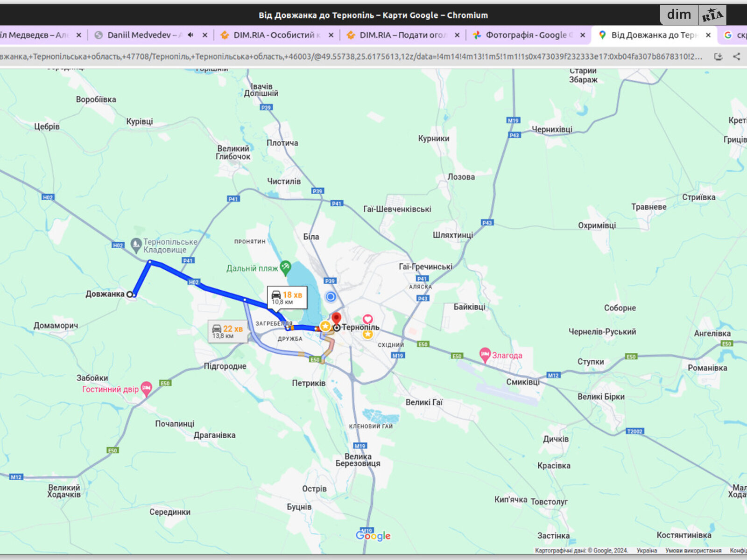Click the Довжанка village label

tap(105, 294)
